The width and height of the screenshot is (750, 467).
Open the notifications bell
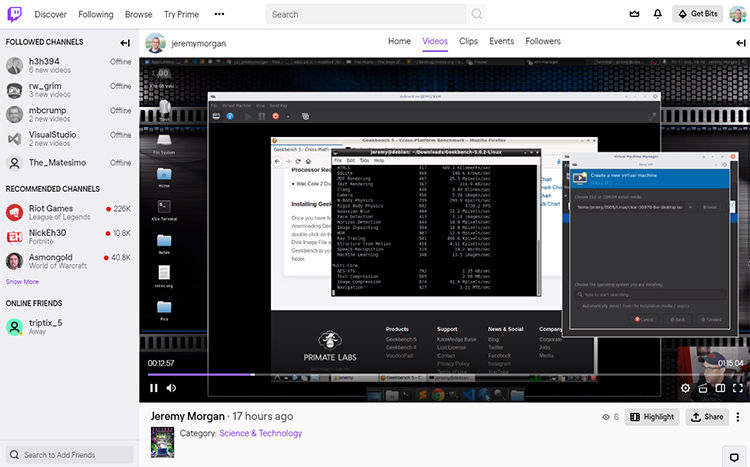click(658, 14)
